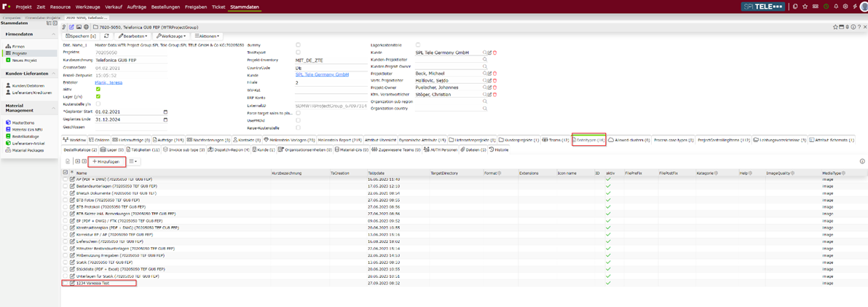Click the Speichern button
The height and width of the screenshot is (307, 868).
pyautogui.click(x=80, y=36)
